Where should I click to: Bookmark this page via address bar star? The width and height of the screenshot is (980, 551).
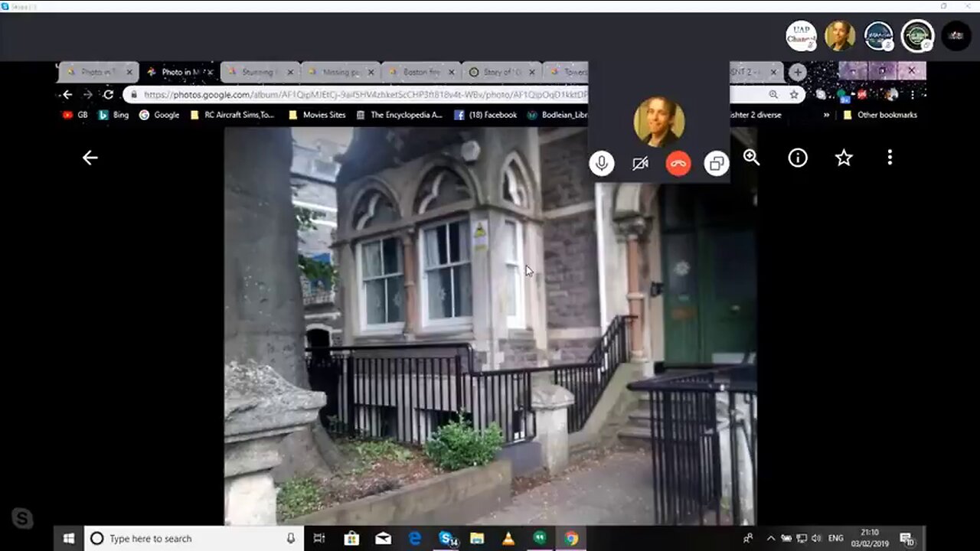click(794, 95)
